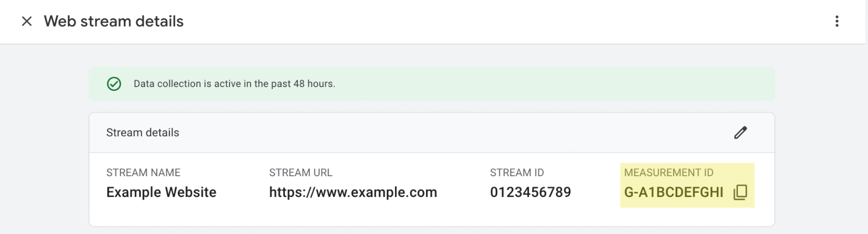The width and height of the screenshot is (868, 234).
Task: Click the green data collection checkmark icon
Action: click(114, 84)
